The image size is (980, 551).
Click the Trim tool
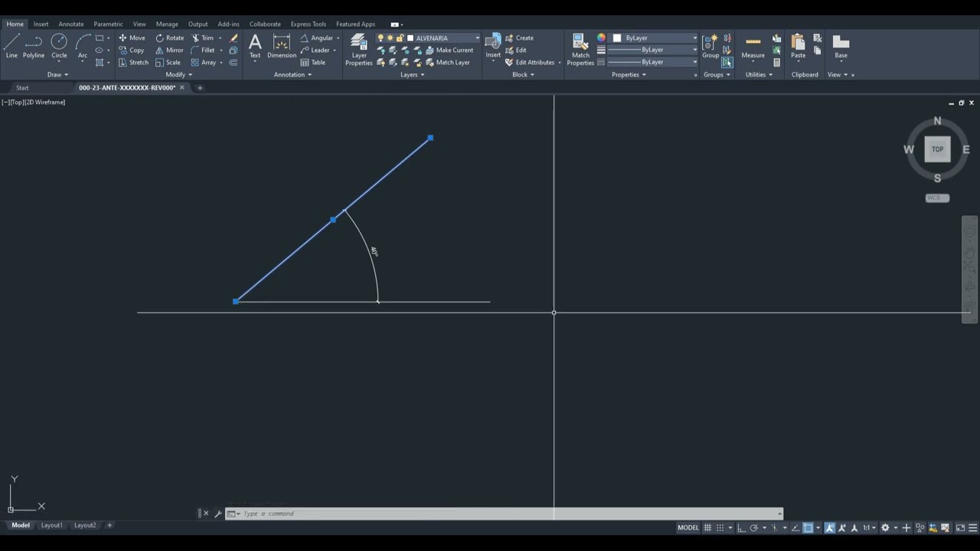(x=203, y=37)
